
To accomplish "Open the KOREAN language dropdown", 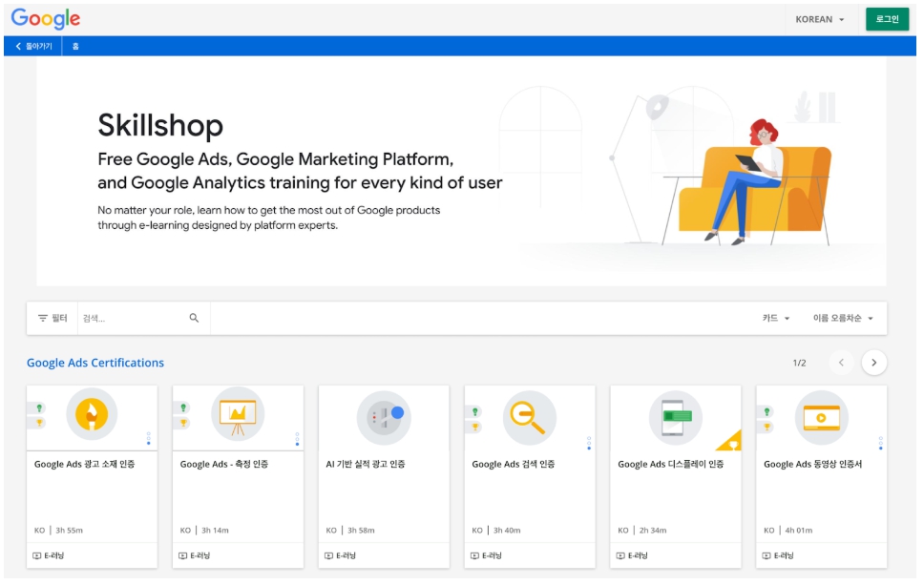I will click(819, 19).
